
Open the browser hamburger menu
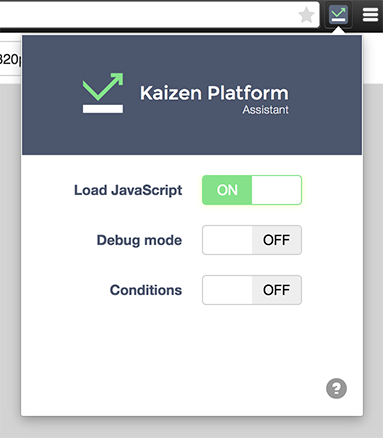[370, 15]
